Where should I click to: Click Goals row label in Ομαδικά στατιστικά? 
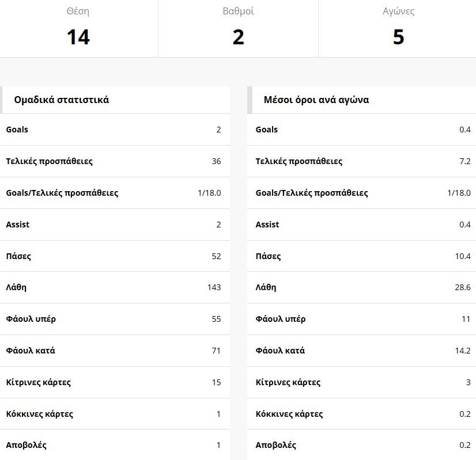coord(17,130)
